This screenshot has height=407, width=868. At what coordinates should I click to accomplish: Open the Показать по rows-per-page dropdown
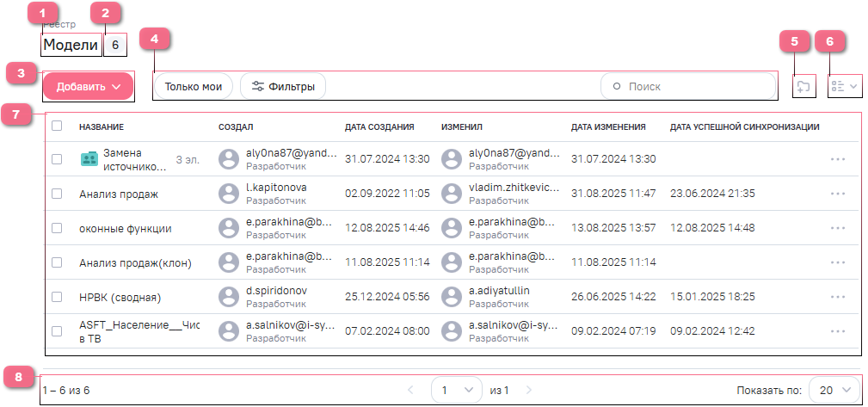[x=834, y=390]
